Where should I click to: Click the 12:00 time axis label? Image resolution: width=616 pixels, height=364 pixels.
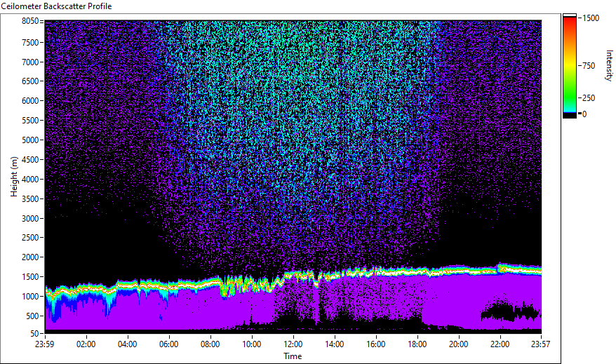coord(293,344)
